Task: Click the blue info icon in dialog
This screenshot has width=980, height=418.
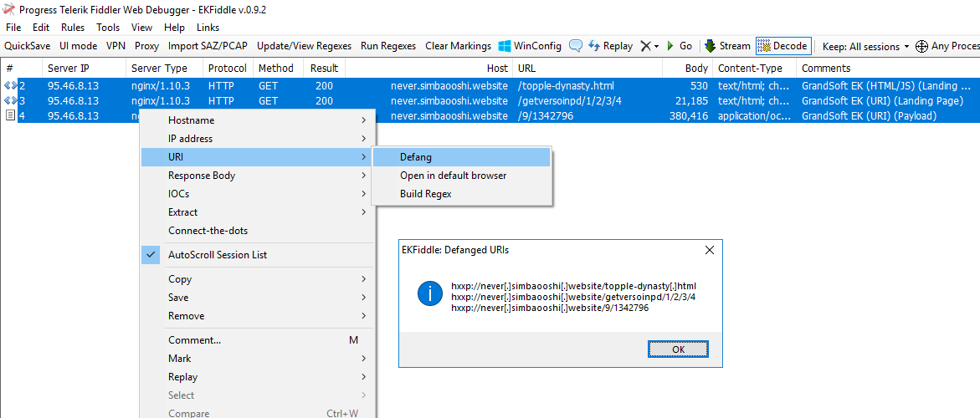Action: pos(431,293)
